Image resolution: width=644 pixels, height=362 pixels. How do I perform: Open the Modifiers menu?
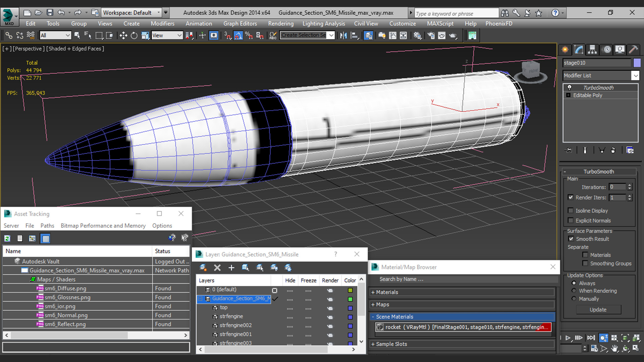click(162, 23)
